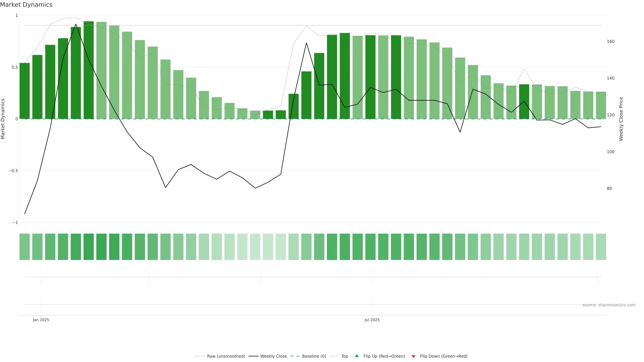
Task: Toggle Weekly Close black line legend marker
Action: coord(254,356)
